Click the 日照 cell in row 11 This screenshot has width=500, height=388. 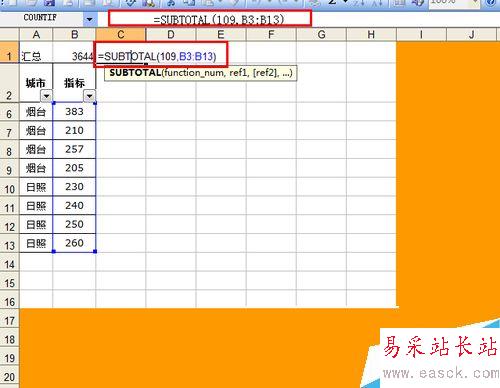[x=36, y=206]
